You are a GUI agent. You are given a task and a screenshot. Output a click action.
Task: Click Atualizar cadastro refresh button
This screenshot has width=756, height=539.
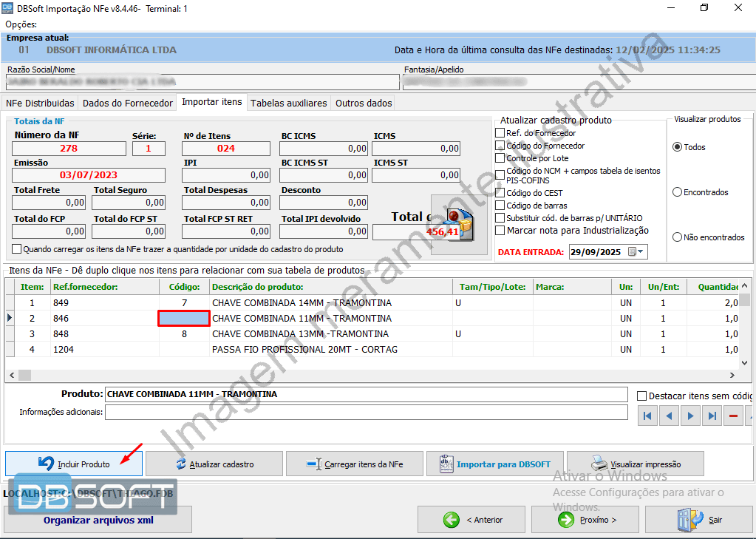click(x=214, y=464)
